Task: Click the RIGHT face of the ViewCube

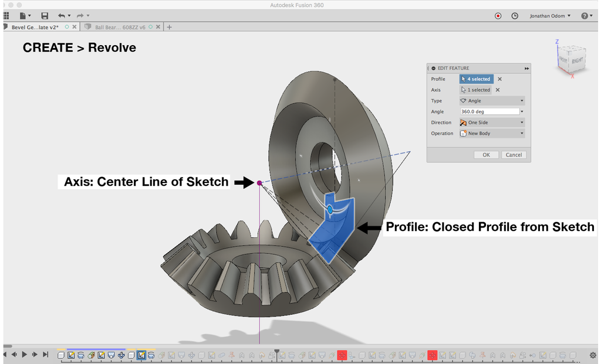Action: click(578, 60)
